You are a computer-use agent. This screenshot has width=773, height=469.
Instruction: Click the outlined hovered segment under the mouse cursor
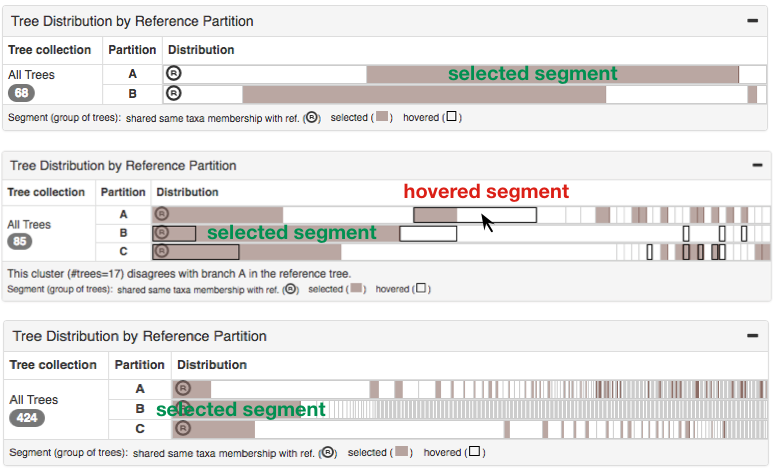point(496,214)
